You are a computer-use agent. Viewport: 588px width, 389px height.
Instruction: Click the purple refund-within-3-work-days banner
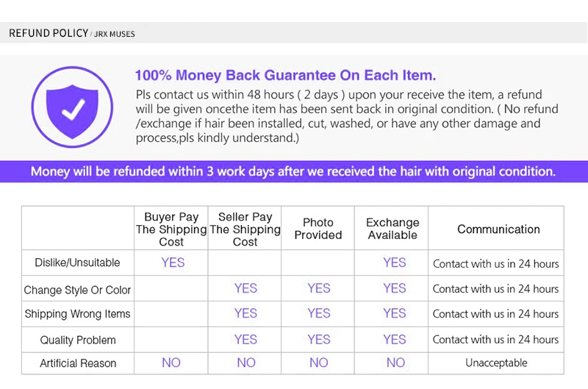click(294, 171)
